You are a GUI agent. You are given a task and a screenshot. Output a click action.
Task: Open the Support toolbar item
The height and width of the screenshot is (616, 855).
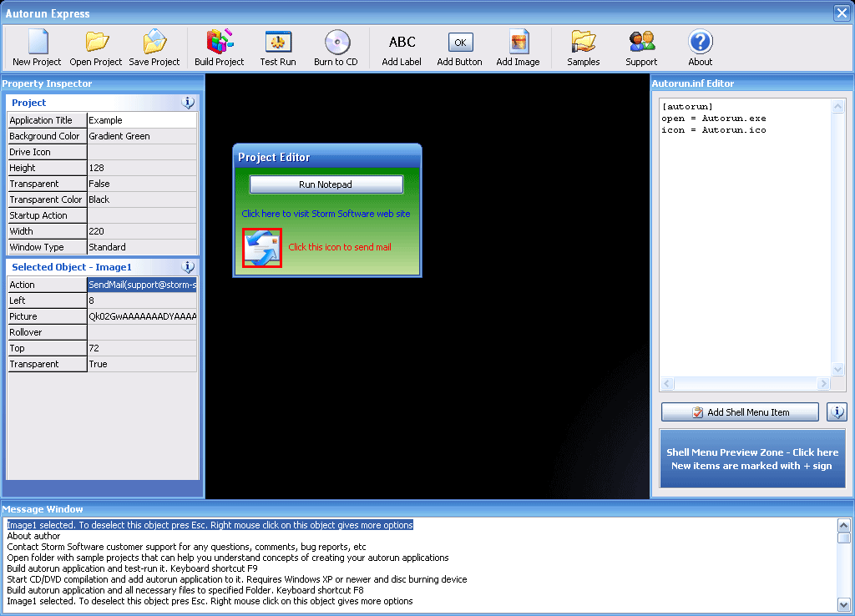tap(641, 43)
